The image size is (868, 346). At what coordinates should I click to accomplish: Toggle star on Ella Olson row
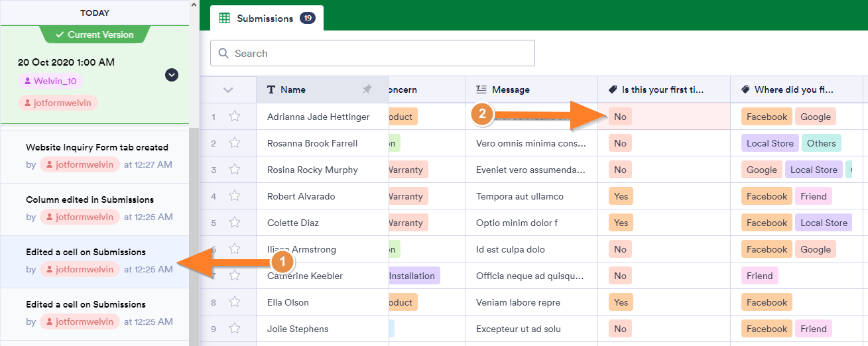pos(234,302)
